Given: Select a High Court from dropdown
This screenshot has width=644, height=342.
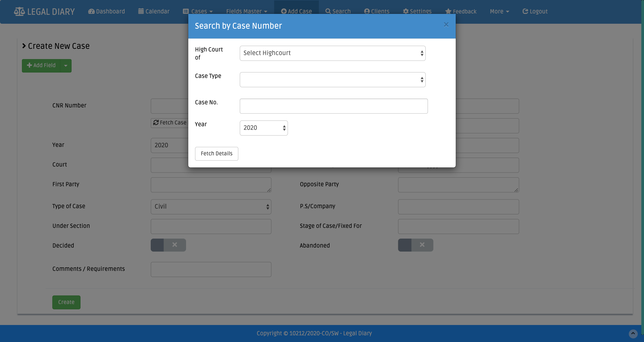Looking at the screenshot, I should [x=332, y=53].
